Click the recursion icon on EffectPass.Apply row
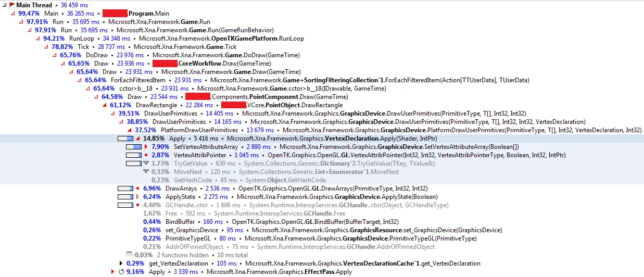Screen dimensions: 644x277 [x=121, y=272]
